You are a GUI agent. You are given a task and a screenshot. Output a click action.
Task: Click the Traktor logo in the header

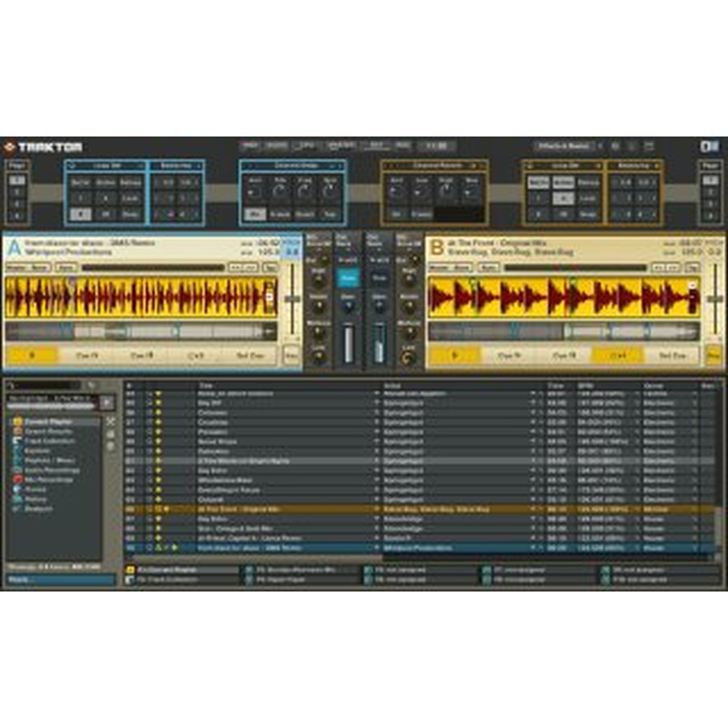[43, 147]
